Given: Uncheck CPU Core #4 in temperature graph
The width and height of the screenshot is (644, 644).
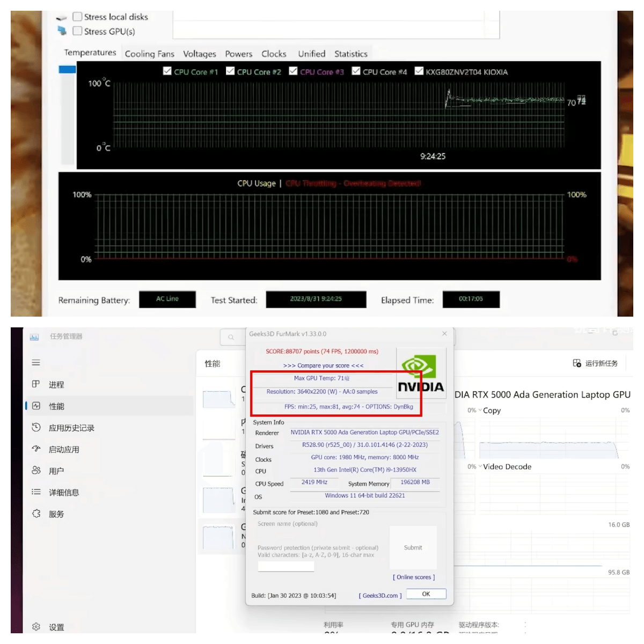Looking at the screenshot, I should 356,71.
